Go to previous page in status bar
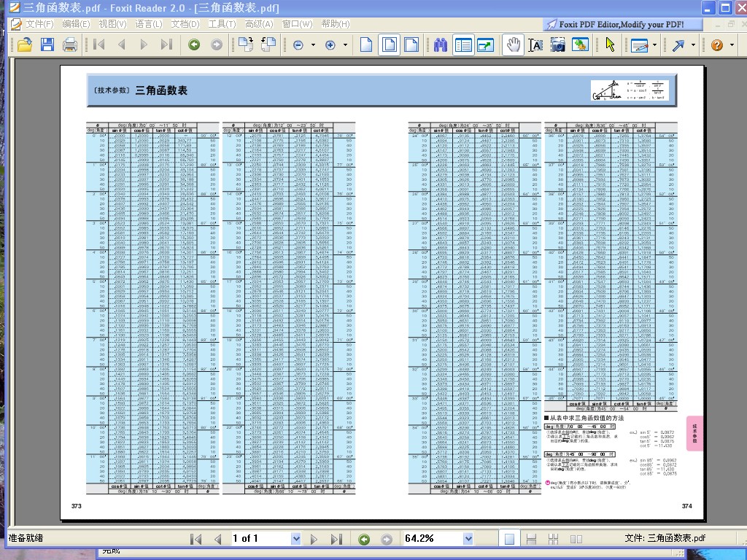Screen dimensions: 747x560 pos(218,539)
